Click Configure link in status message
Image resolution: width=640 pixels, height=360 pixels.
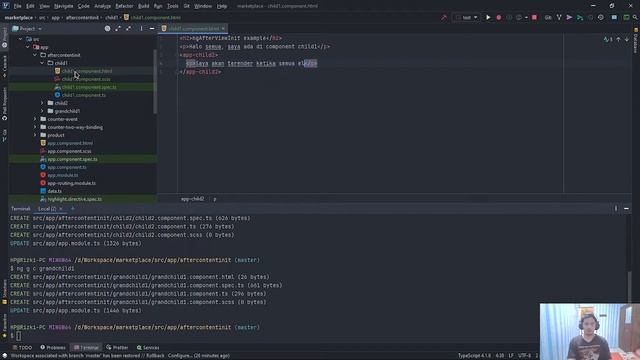click(179, 356)
